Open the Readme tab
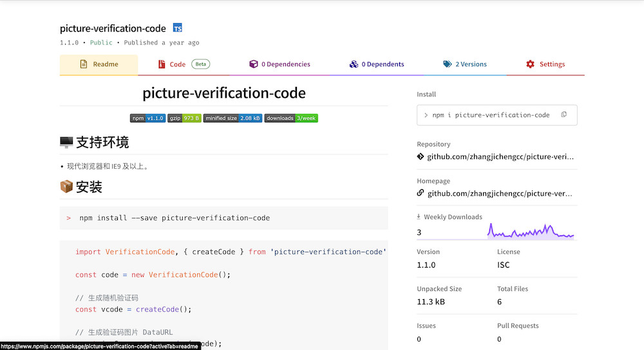The image size is (644, 350). (x=99, y=64)
